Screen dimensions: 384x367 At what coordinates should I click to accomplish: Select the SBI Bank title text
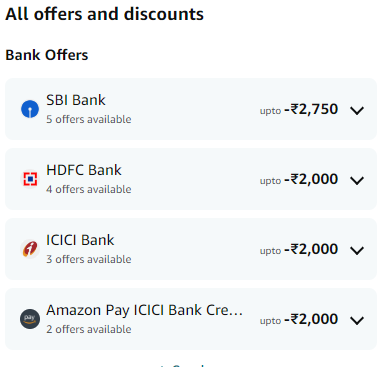(76, 100)
